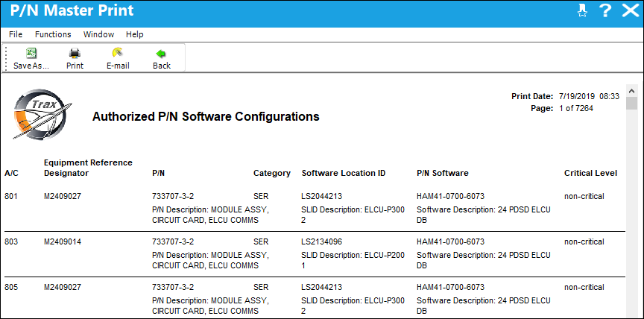Click the vertical scrollbar thumb

pyautogui.click(x=631, y=104)
